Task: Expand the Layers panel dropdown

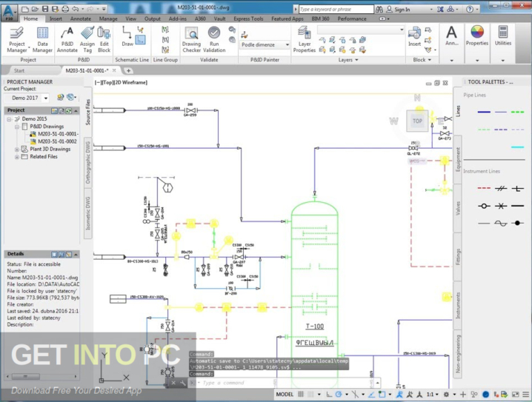Action: [348, 60]
